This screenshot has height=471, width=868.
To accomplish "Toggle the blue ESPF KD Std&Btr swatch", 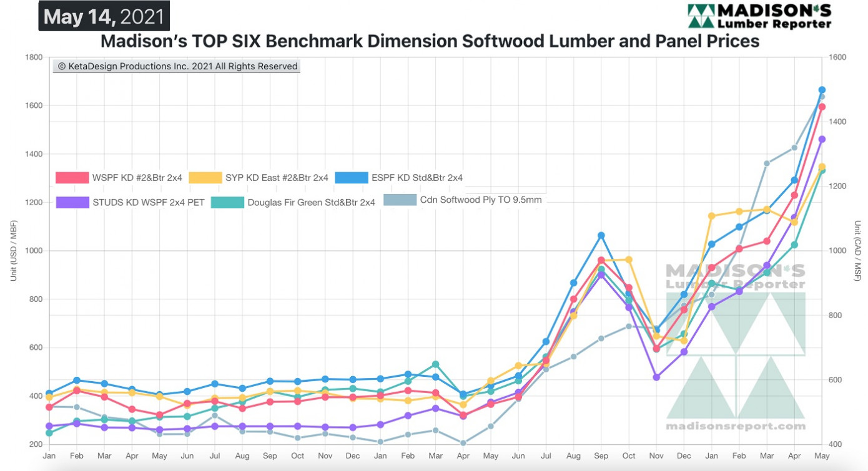I will [x=352, y=178].
